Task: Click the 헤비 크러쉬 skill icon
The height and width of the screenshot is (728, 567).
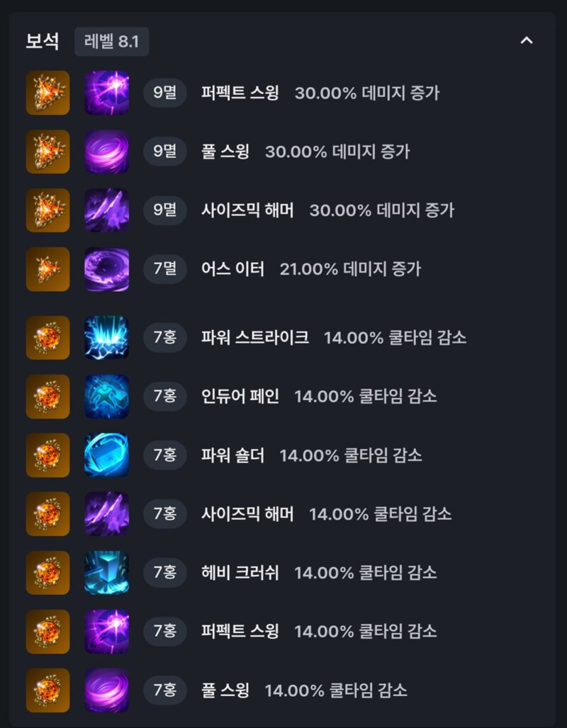Action: click(x=107, y=572)
